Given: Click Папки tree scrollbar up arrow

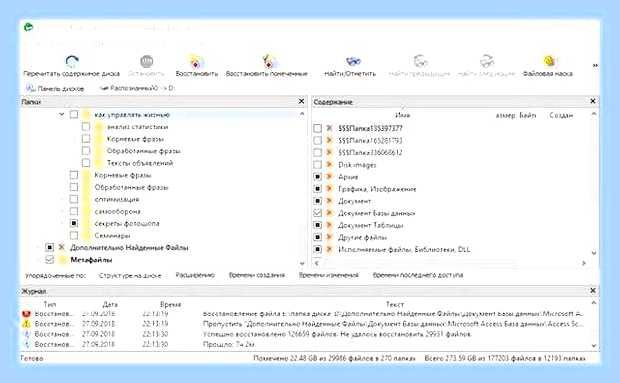Looking at the screenshot, I should point(302,114).
